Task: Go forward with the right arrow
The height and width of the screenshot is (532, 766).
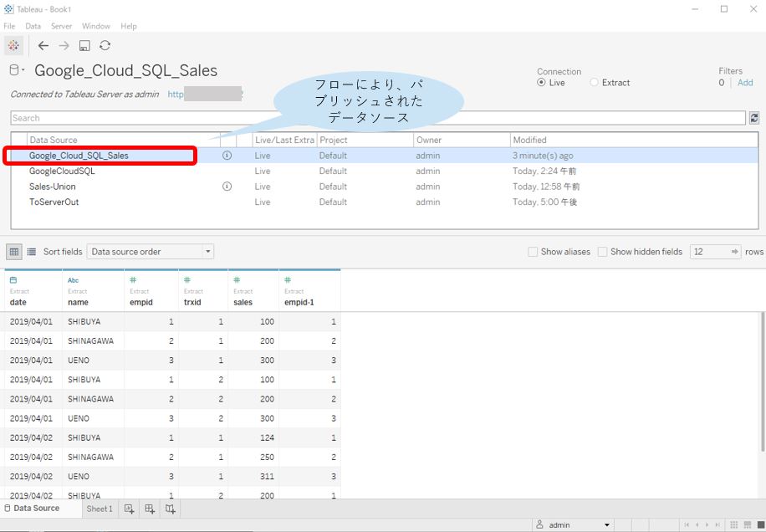Action: pos(64,46)
